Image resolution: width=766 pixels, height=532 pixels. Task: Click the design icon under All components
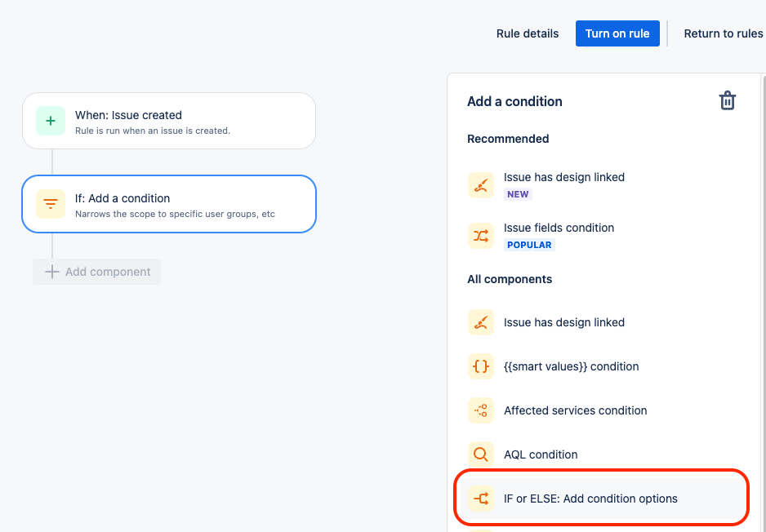(x=481, y=322)
